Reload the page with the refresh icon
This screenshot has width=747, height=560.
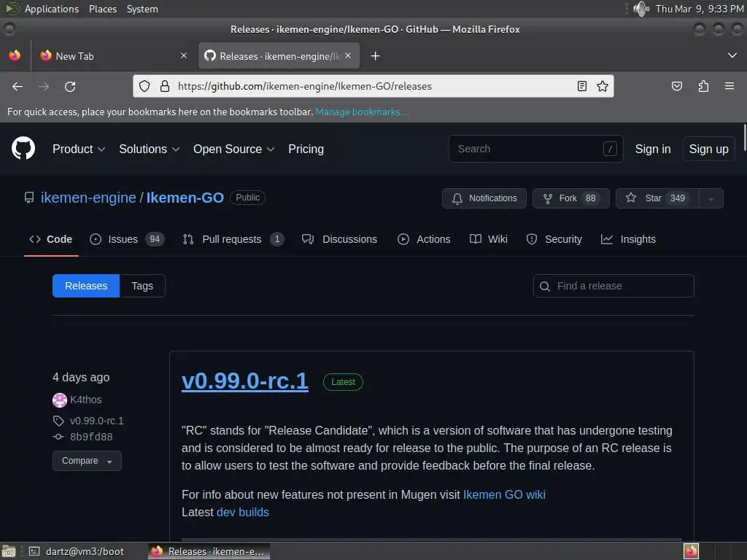point(70,86)
